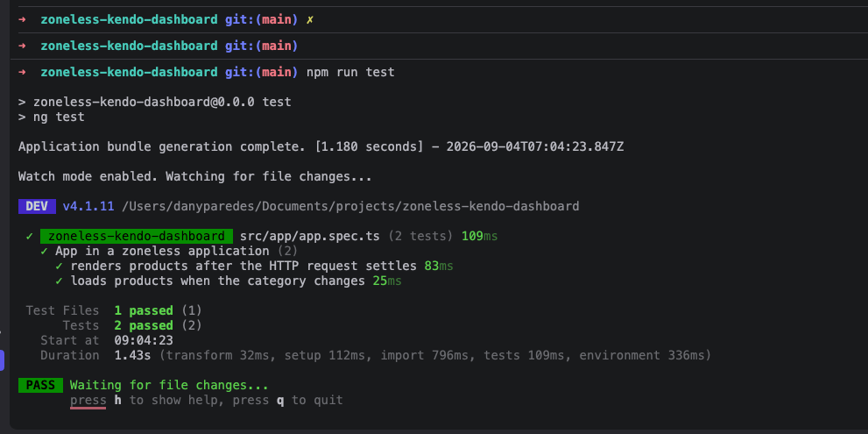Click timestamp '2026-09-04T07:04:23.847Z'

[535, 147]
